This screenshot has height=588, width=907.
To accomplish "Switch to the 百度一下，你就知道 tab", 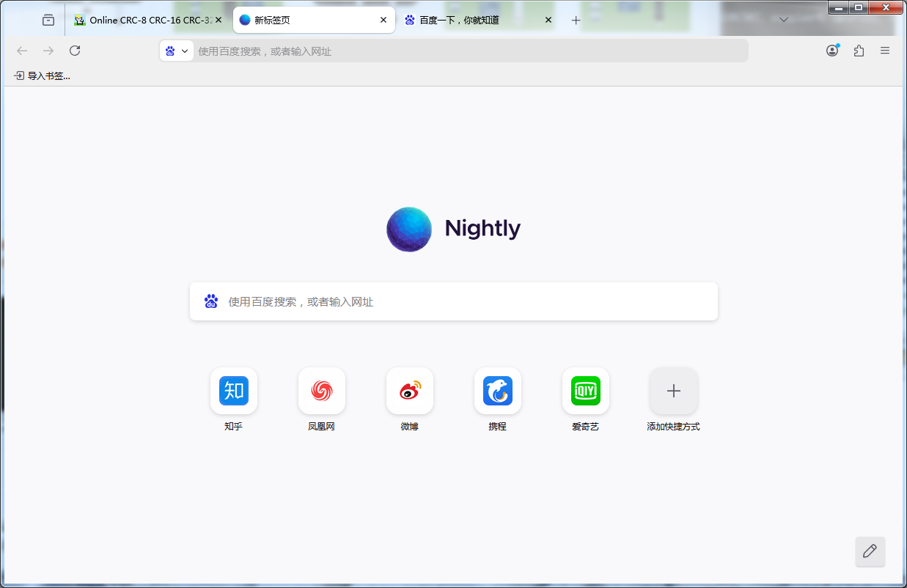I will pos(469,21).
